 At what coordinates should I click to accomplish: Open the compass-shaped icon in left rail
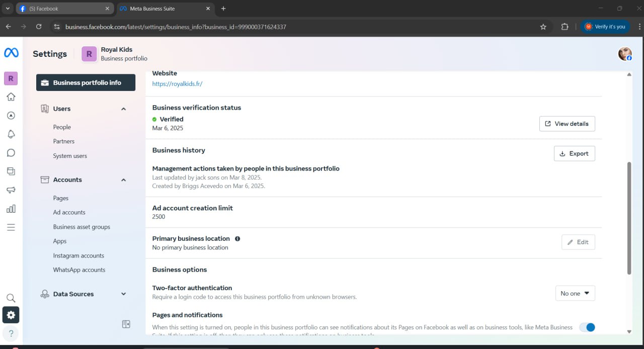[x=11, y=116]
